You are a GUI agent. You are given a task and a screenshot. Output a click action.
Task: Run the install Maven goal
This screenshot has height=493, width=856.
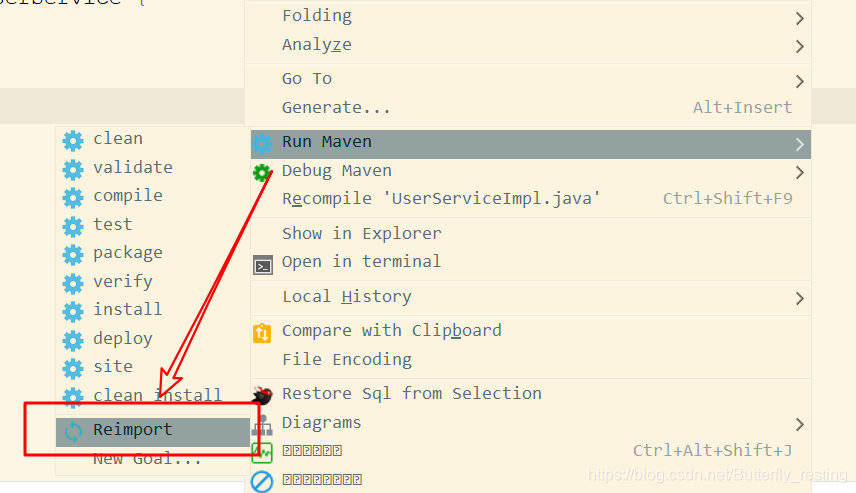click(x=153, y=310)
